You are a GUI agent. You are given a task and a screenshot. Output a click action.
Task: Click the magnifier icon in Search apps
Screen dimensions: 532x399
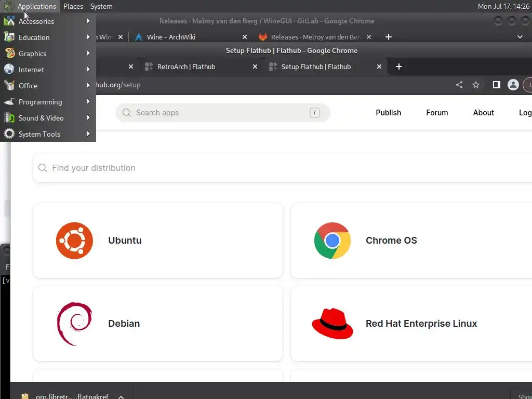[x=127, y=113]
